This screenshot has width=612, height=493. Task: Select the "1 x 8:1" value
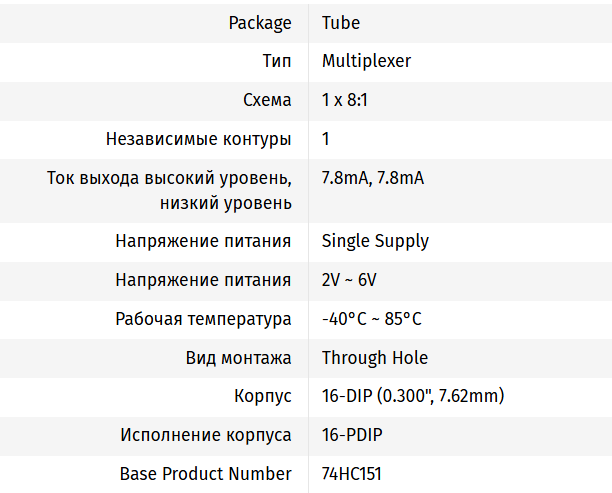click(x=346, y=100)
